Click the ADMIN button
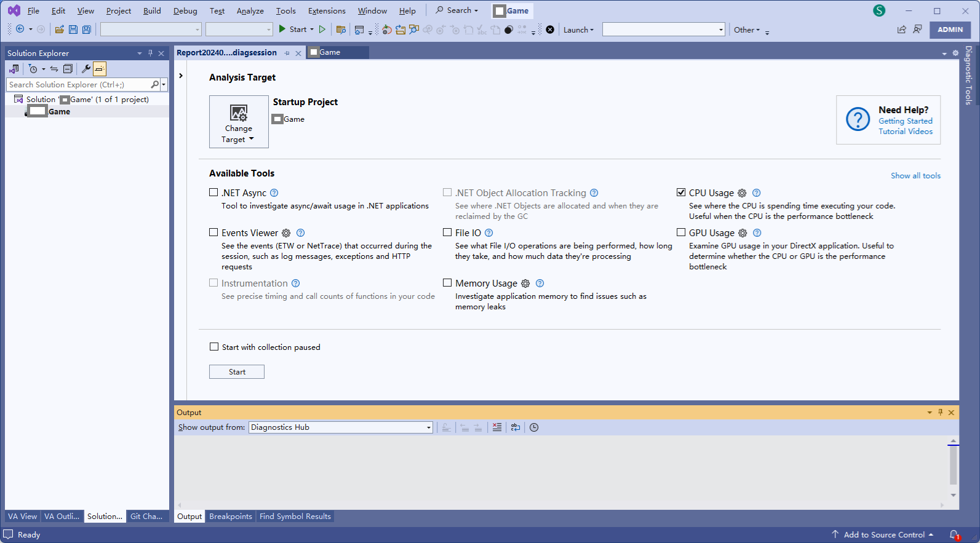The height and width of the screenshot is (543, 980). pos(950,30)
